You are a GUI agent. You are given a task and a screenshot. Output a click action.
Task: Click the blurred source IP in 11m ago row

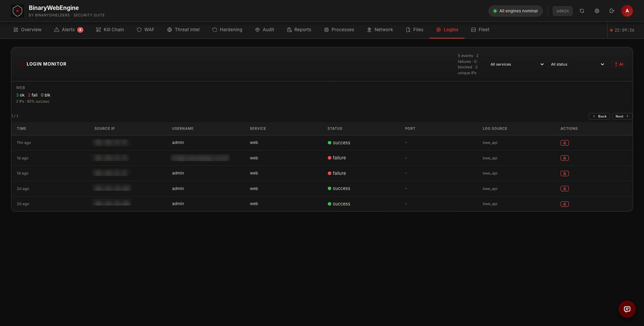point(111,143)
